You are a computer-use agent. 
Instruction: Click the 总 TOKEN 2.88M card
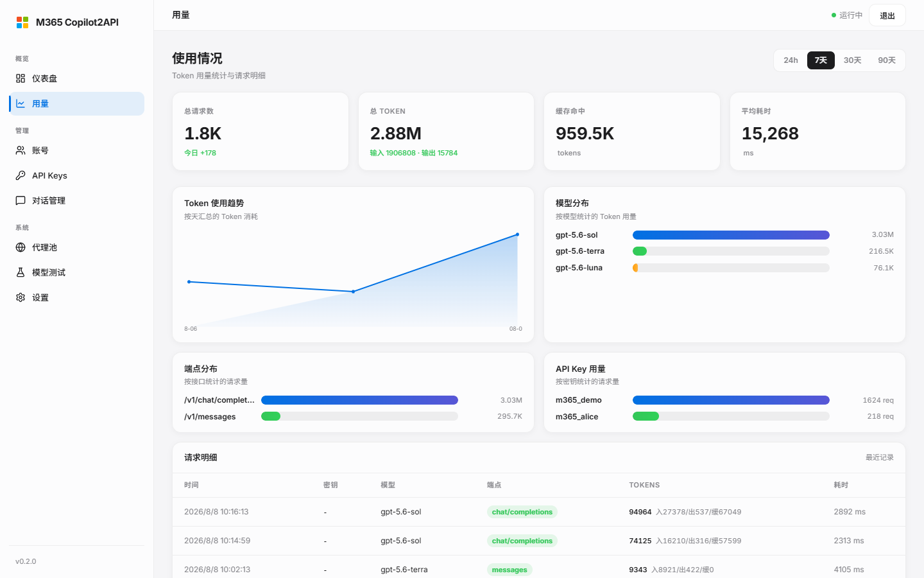point(446,132)
